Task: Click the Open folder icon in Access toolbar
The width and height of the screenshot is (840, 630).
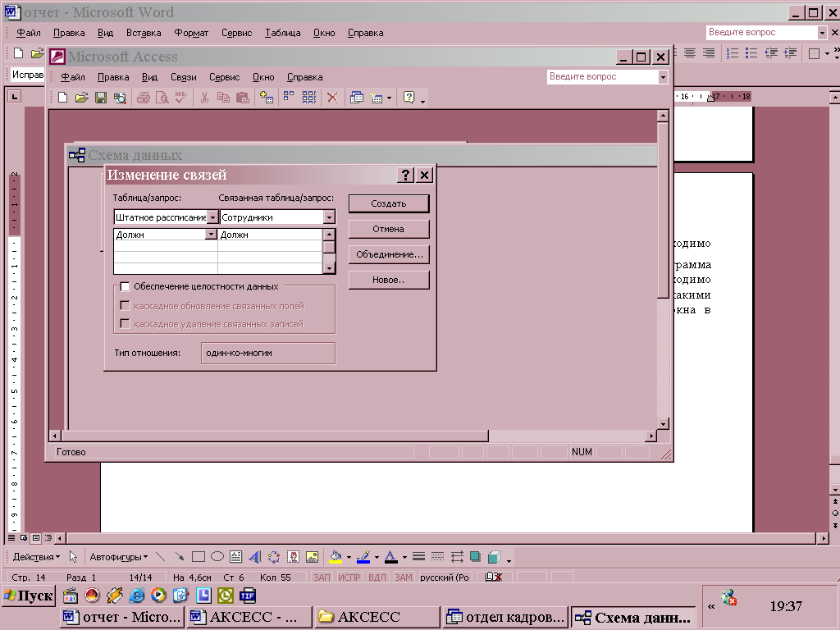Action: [x=81, y=98]
